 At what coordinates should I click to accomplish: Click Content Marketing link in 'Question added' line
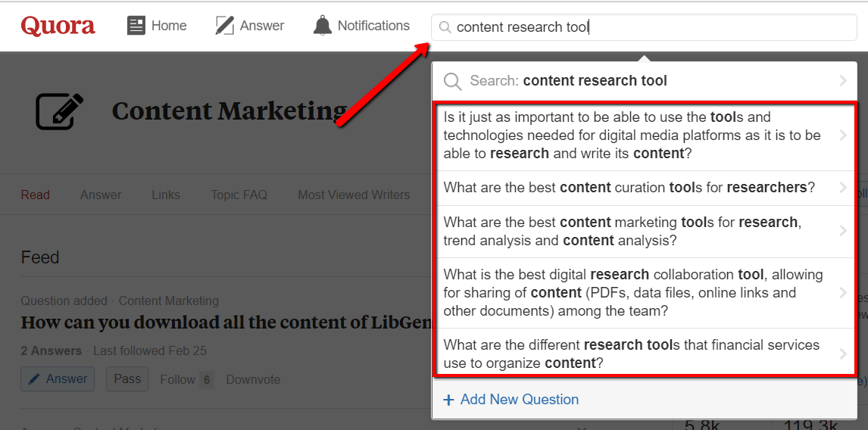pyautogui.click(x=169, y=301)
